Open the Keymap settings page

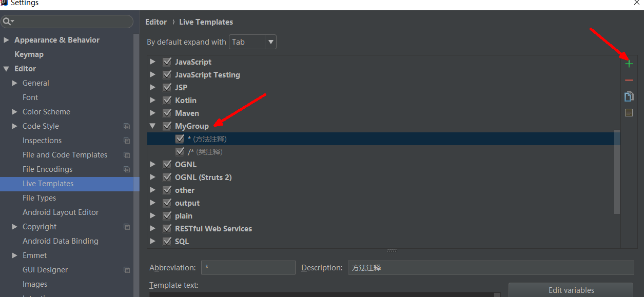[29, 54]
